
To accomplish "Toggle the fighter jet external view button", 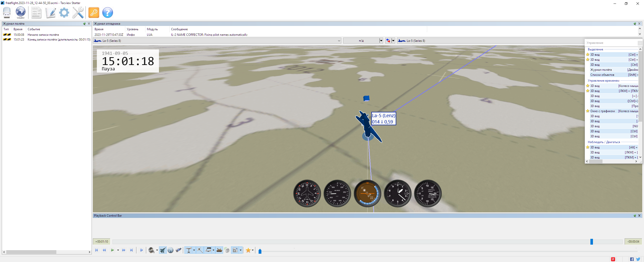I will (163, 250).
